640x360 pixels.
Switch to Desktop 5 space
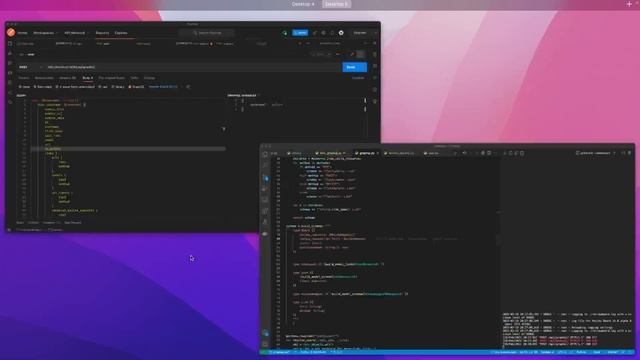(336, 4)
